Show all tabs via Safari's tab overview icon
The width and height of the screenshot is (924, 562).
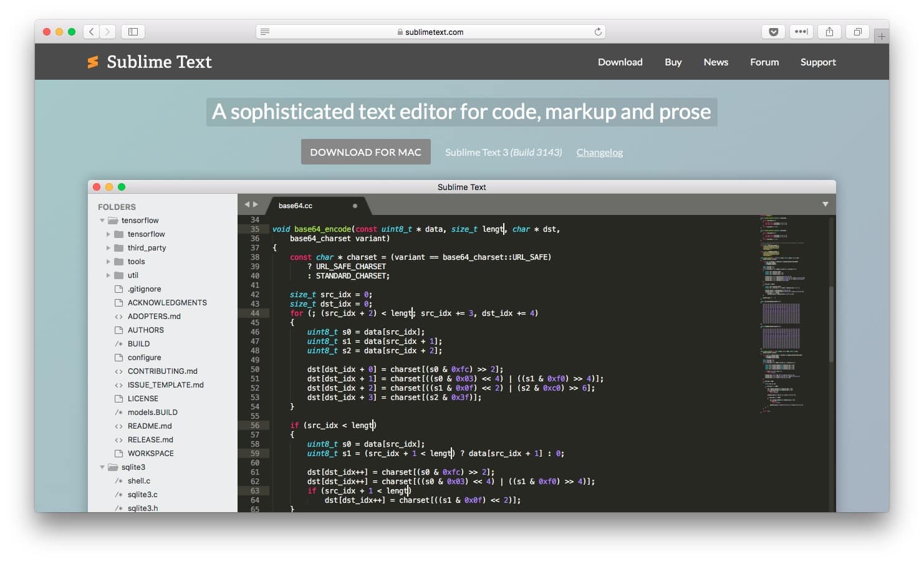pyautogui.click(x=857, y=31)
